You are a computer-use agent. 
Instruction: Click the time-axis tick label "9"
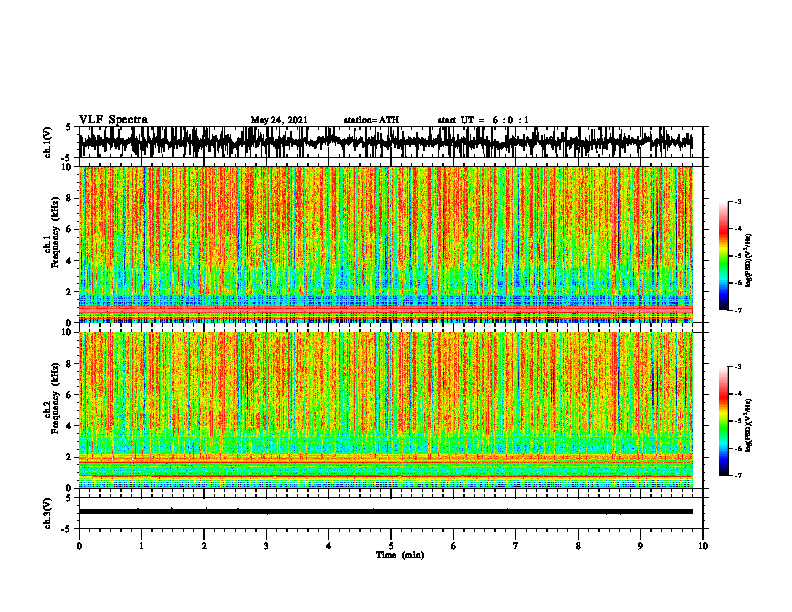click(x=640, y=546)
